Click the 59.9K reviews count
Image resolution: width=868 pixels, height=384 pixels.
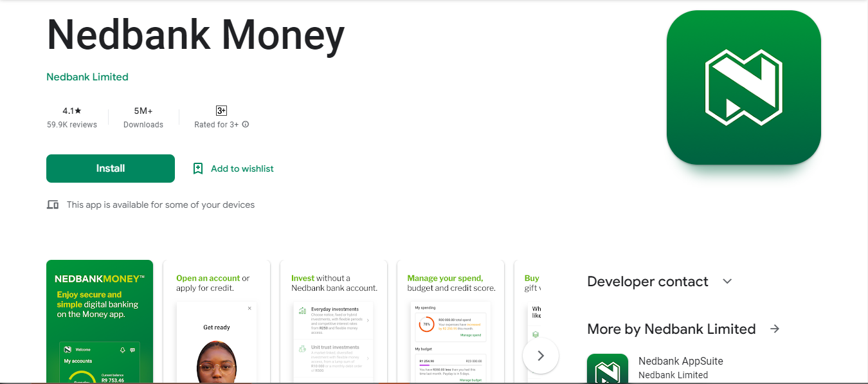click(73, 125)
